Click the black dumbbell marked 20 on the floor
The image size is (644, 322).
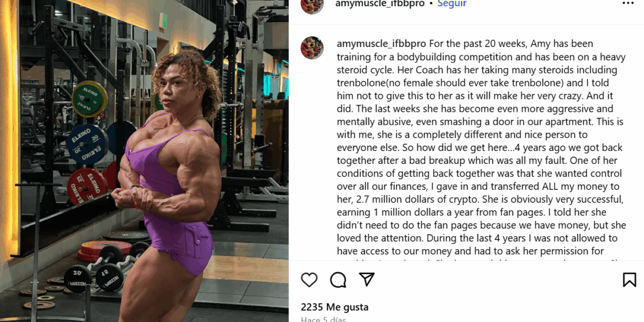click(77, 279)
